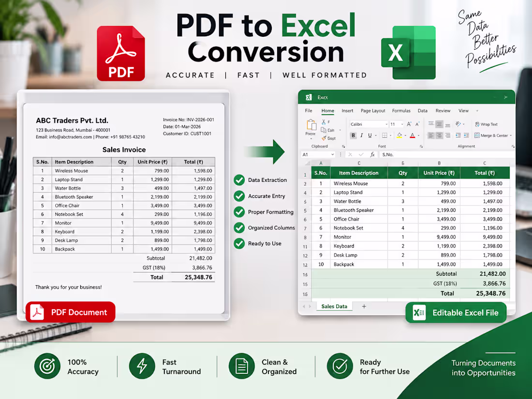Open the Calibri font name dropdown

(386, 124)
